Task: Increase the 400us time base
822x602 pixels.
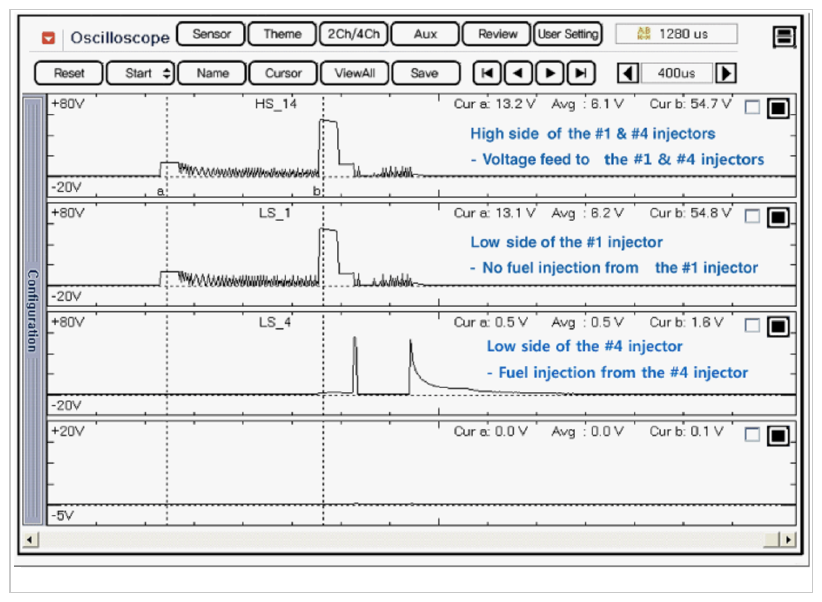Action: [727, 73]
